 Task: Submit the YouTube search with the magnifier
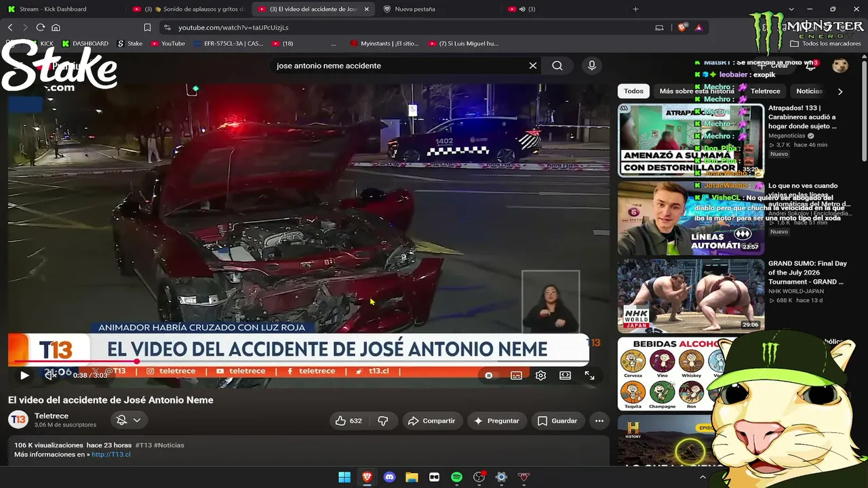(x=557, y=66)
